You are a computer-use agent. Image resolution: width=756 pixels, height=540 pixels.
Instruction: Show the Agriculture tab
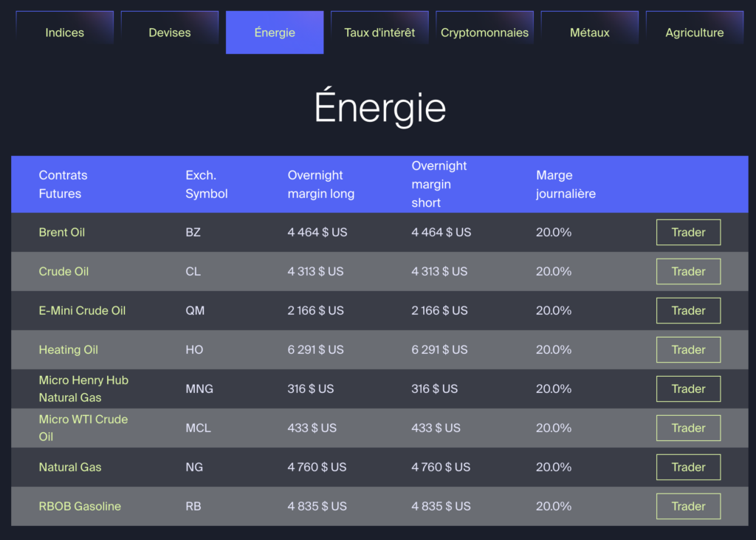tap(694, 33)
